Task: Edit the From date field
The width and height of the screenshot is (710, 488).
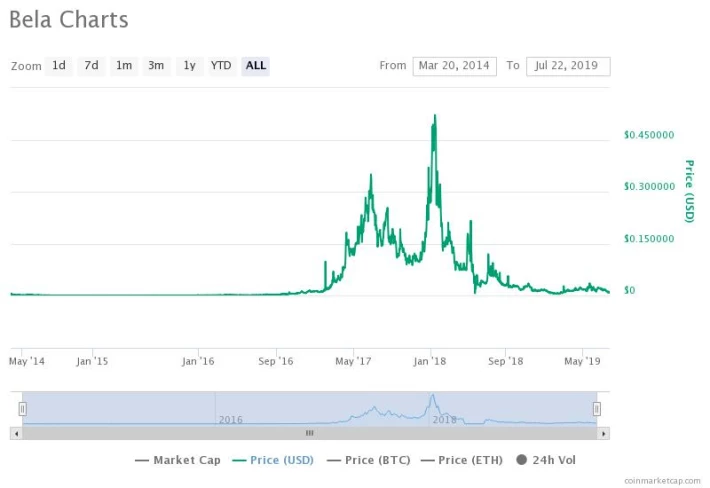Action: point(454,66)
